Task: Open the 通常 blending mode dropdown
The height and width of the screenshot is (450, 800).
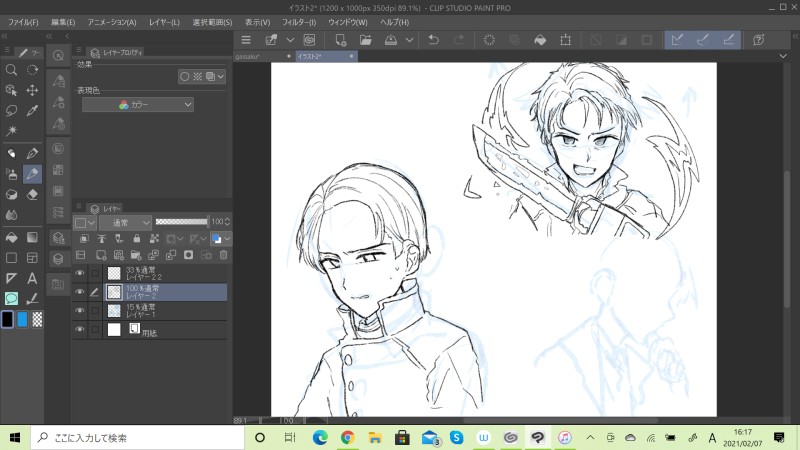Action: point(126,222)
